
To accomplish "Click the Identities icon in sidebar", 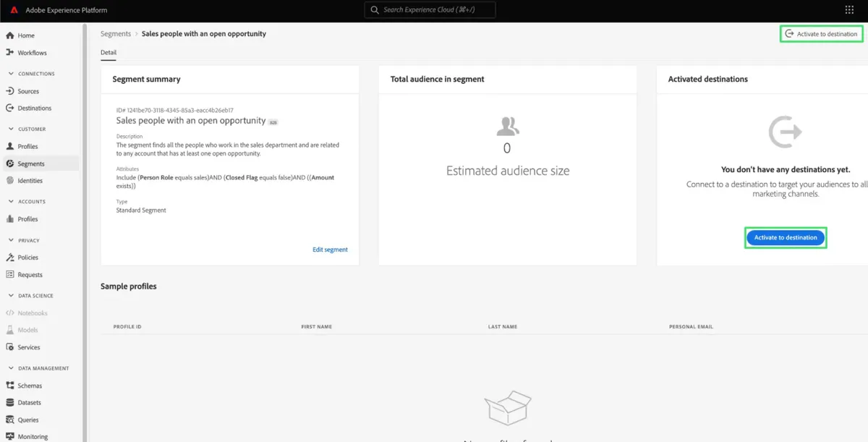I will pos(10,181).
